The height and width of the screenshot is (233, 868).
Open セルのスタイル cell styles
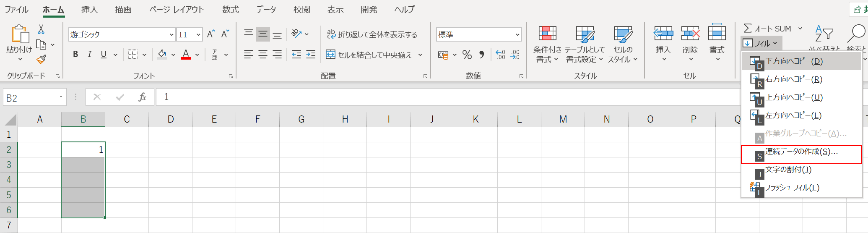click(623, 44)
